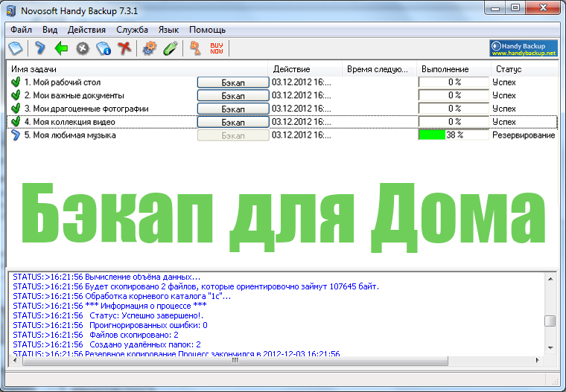Screen dimensions: 566x392
Task: Click the green USB drive icon
Action: coord(171,48)
